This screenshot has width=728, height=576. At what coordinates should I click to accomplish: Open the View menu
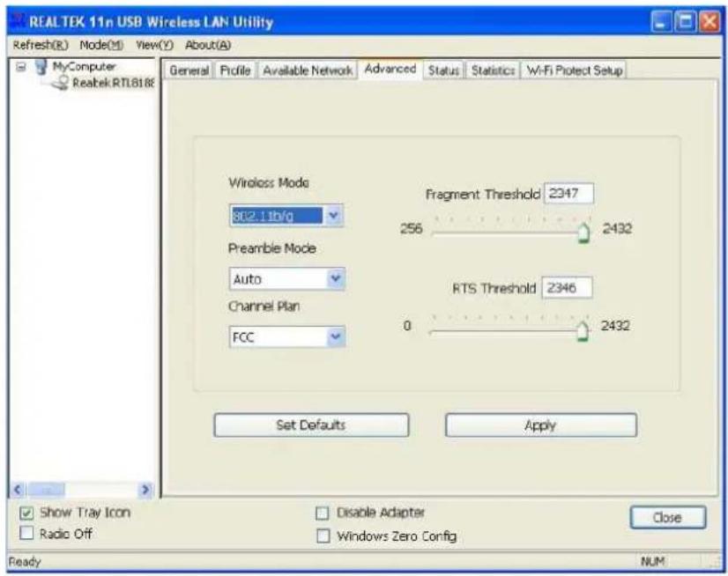point(154,45)
